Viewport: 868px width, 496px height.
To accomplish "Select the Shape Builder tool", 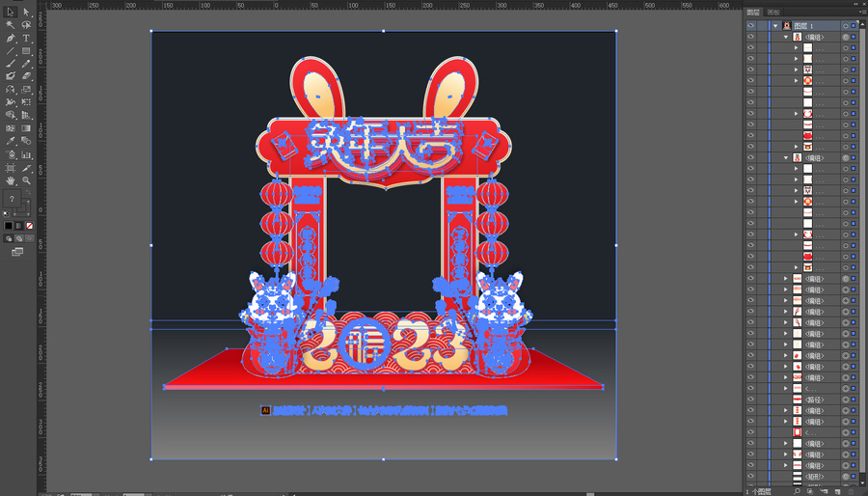I will (x=11, y=115).
